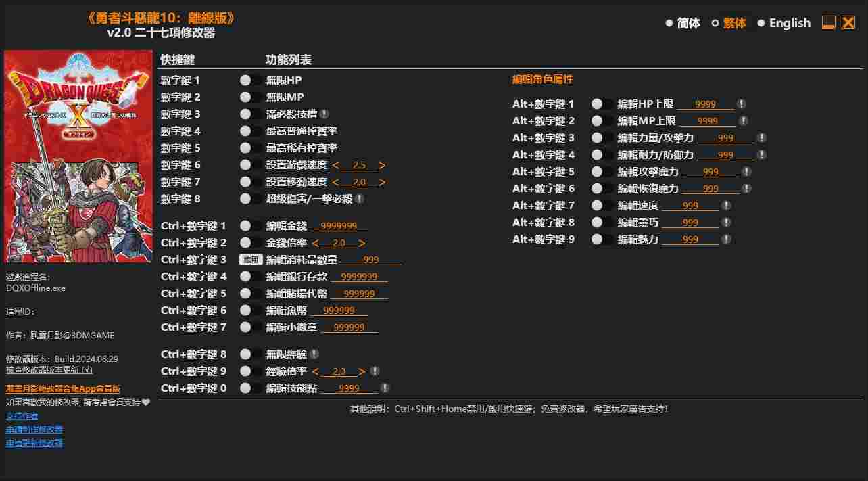Screen dimensions: 868x481
Task: Toggle 最高普通掉寶率 switch
Action: pyautogui.click(x=251, y=131)
